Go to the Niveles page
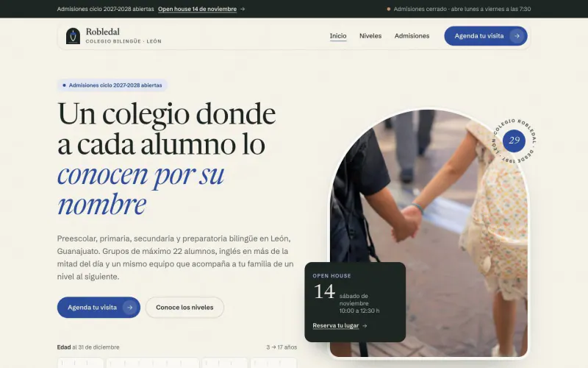The height and width of the screenshot is (368, 588). click(370, 36)
